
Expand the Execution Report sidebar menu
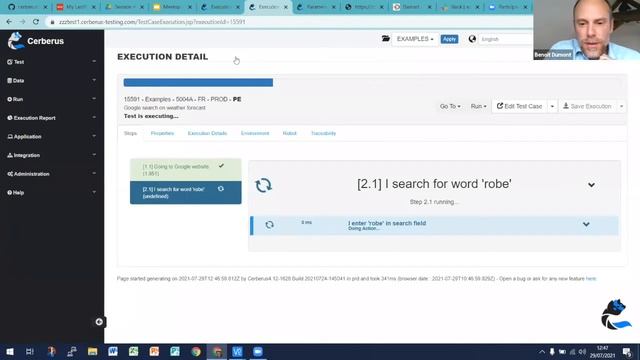coord(51,118)
